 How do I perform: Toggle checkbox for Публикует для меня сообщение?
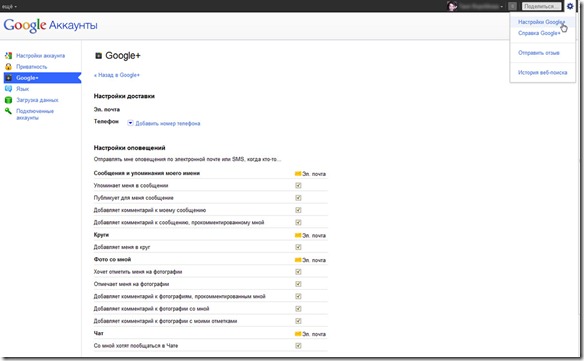point(298,198)
